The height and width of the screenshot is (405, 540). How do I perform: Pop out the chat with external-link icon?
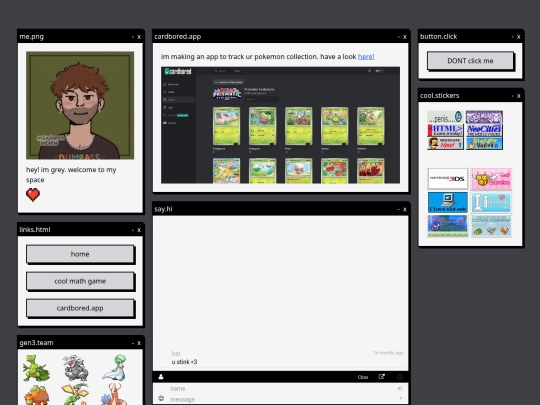382,377
